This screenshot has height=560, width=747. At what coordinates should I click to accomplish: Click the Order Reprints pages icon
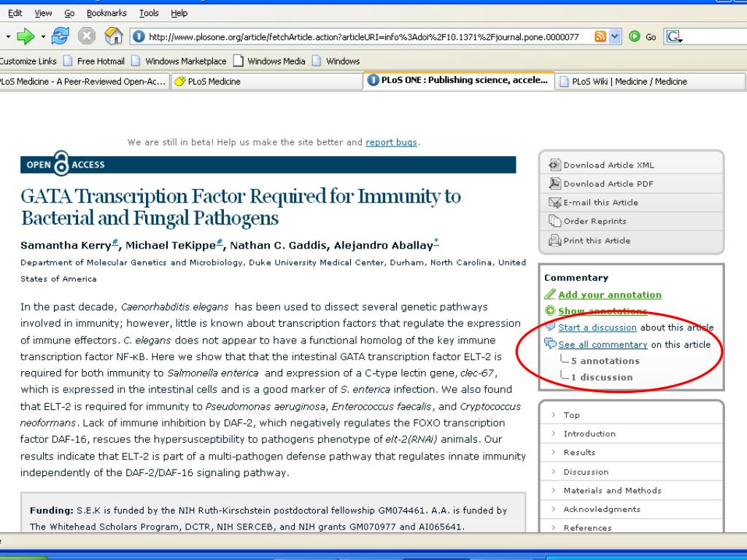(554, 221)
